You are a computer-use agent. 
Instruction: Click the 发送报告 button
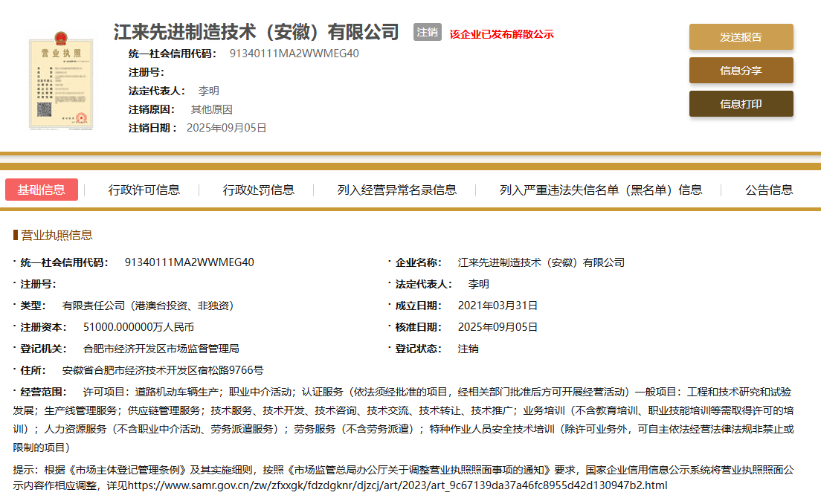[x=741, y=37]
